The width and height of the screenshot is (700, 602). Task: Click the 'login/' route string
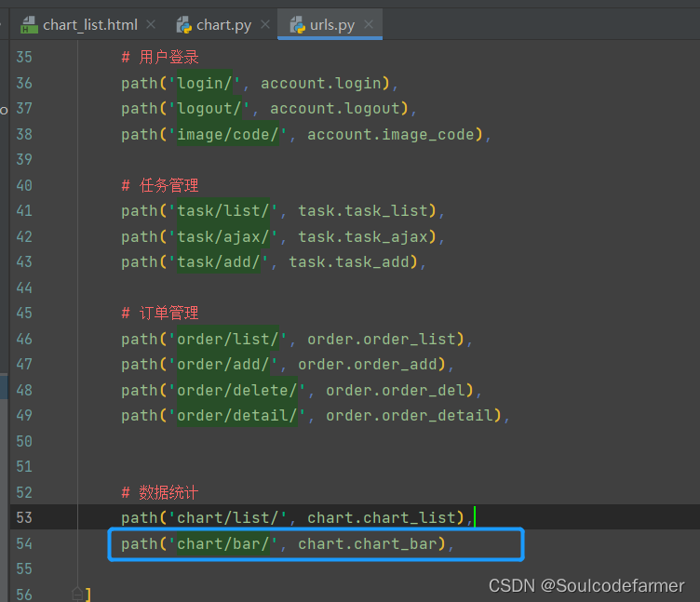coord(205,83)
